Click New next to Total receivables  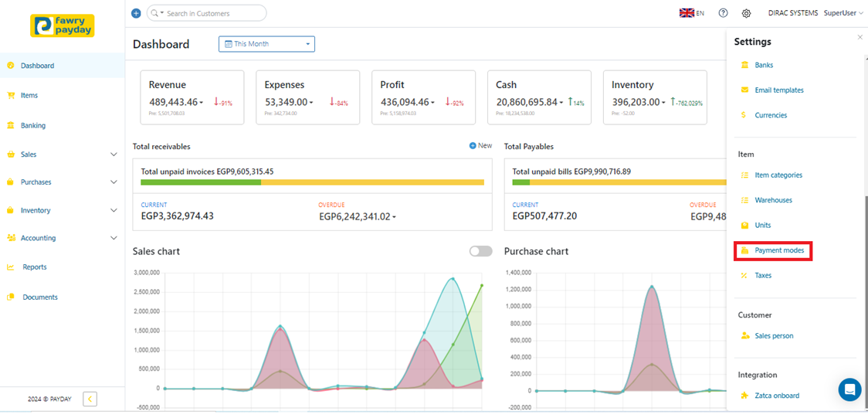pyautogui.click(x=480, y=146)
